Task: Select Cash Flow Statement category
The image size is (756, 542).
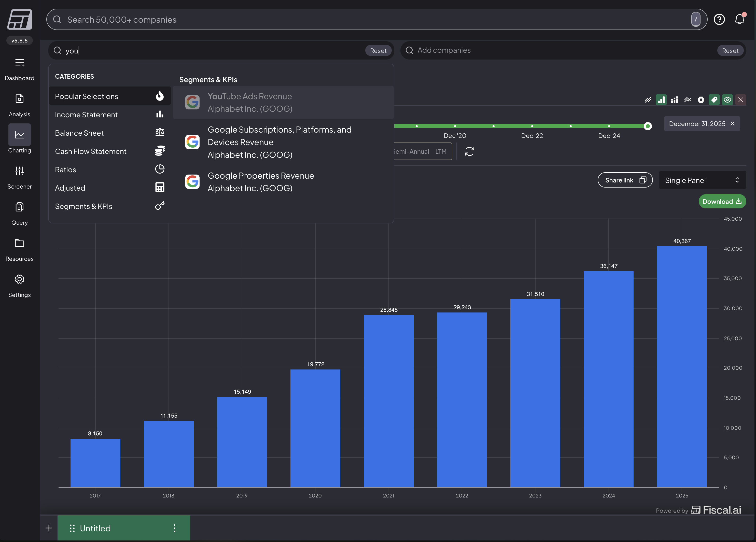Action: click(110, 151)
